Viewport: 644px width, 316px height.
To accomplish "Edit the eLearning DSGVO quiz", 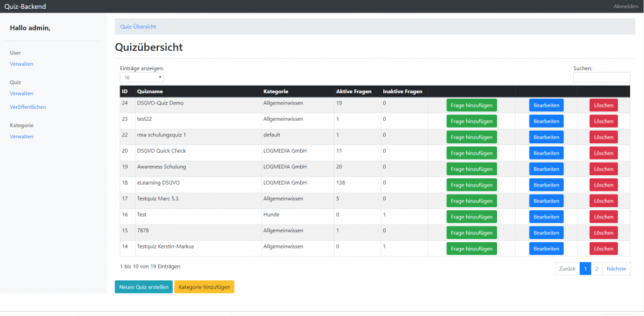I will [x=546, y=185].
